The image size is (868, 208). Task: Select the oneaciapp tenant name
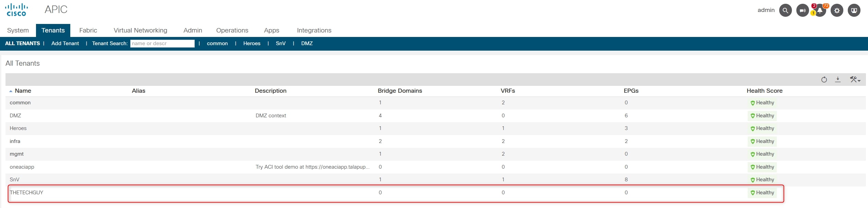pyautogui.click(x=22, y=167)
